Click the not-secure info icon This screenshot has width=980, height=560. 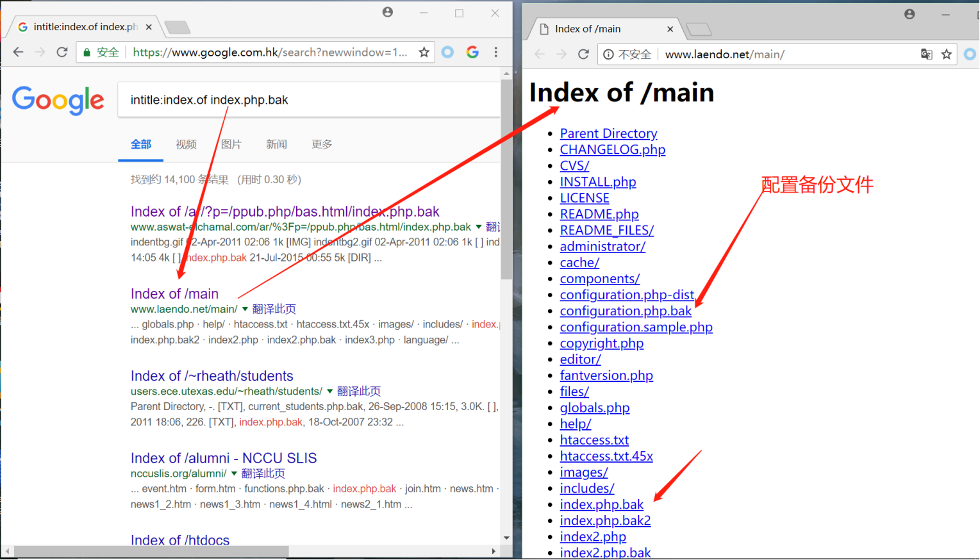click(608, 54)
